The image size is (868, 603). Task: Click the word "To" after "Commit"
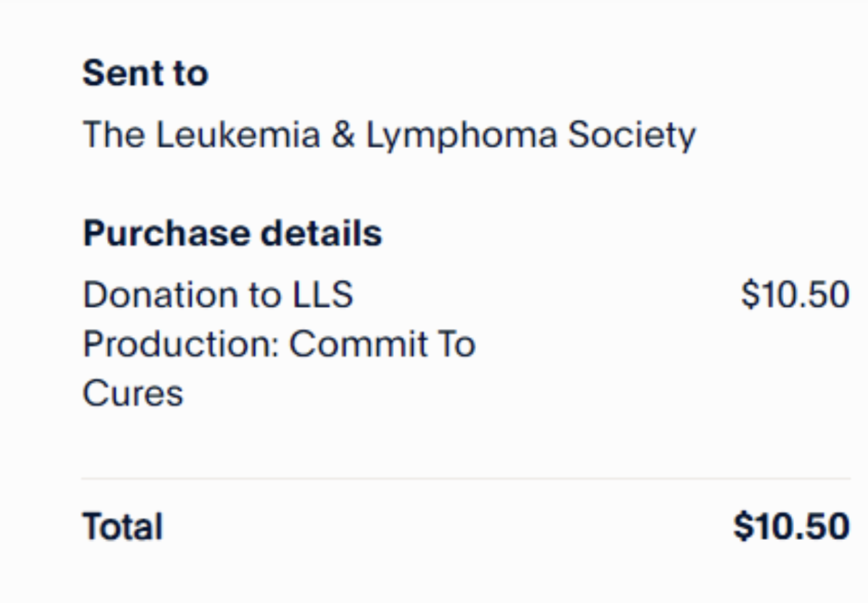[x=455, y=344]
